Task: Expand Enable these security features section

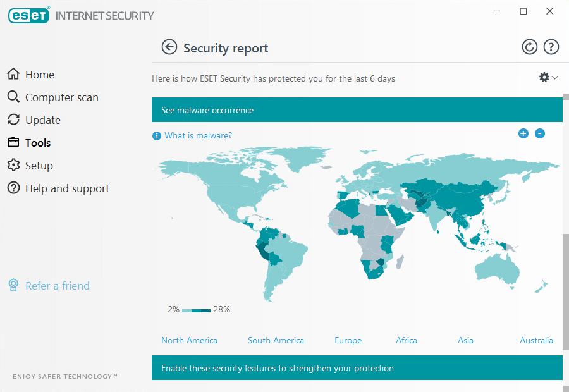Action: click(x=357, y=368)
